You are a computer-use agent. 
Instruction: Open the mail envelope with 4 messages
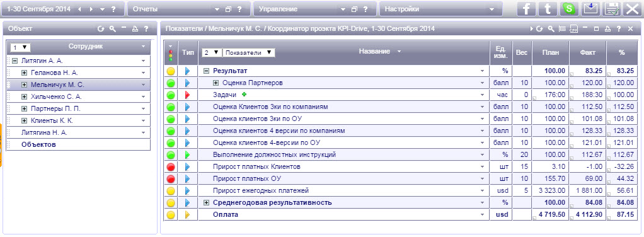click(590, 9)
